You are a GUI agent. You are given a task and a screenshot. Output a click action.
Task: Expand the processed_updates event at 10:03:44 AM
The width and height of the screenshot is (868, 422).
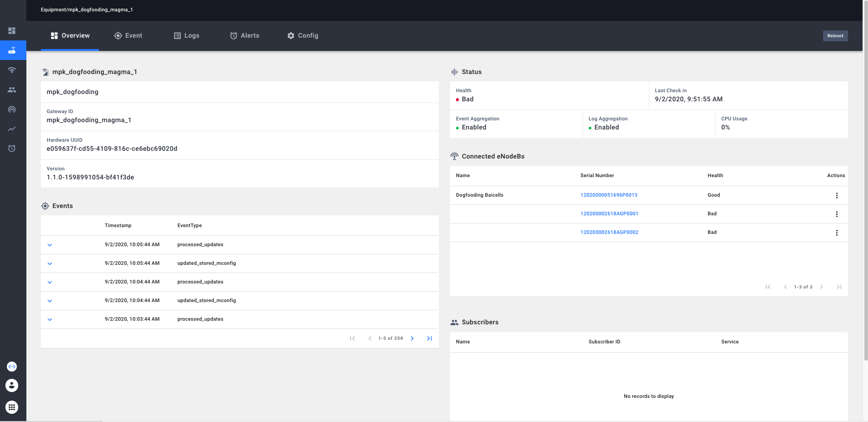pyautogui.click(x=50, y=319)
